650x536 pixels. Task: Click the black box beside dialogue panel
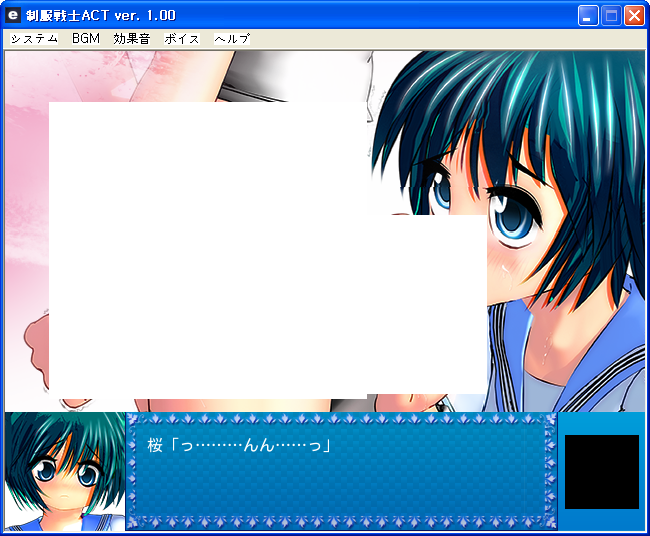coord(601,472)
